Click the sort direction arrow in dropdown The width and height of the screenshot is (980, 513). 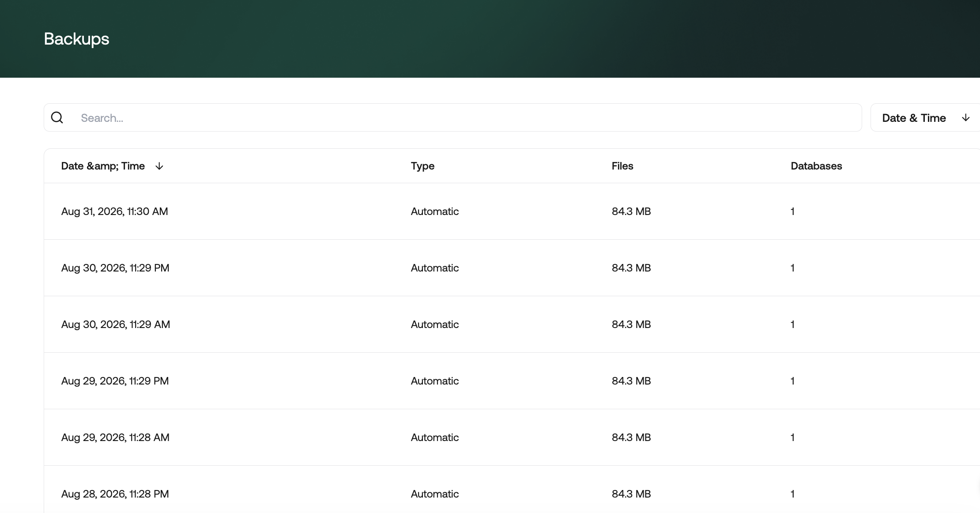click(966, 117)
